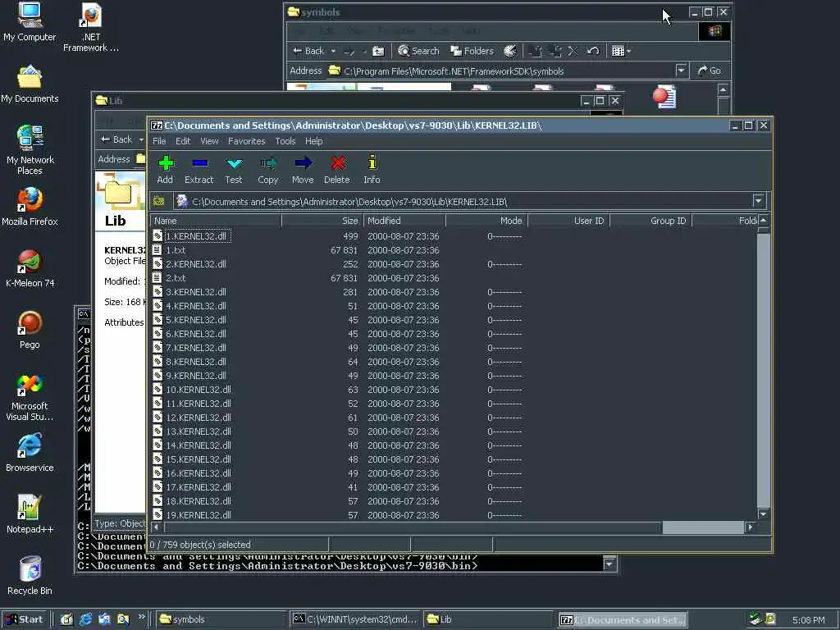Image resolution: width=840 pixels, height=630 pixels.
Task: Open Back history dropdown arrow in symbols window
Action: (333, 51)
